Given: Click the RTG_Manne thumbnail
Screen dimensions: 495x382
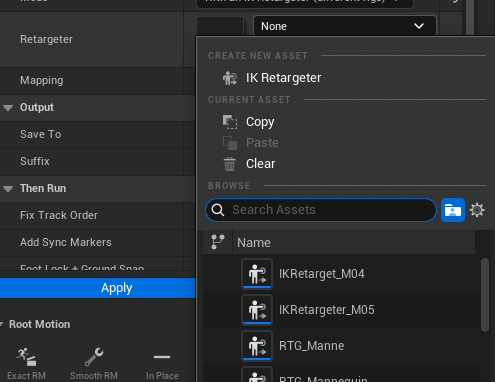Looking at the screenshot, I should coord(257,346).
